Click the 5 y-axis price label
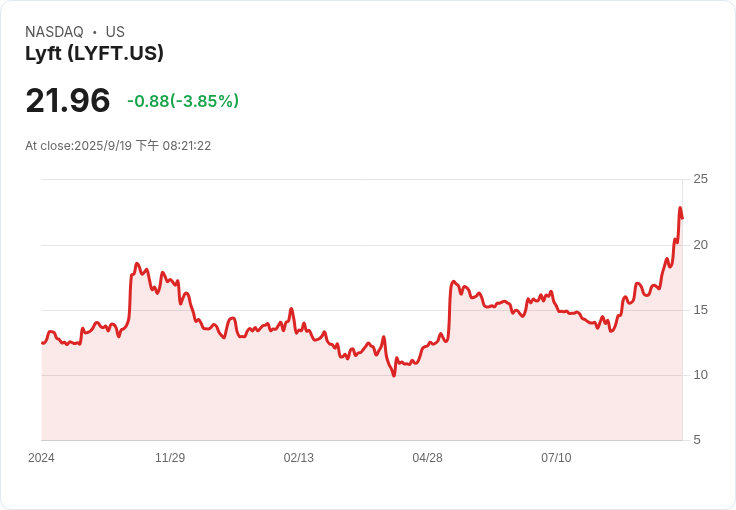736x510 pixels. pyautogui.click(x=697, y=440)
